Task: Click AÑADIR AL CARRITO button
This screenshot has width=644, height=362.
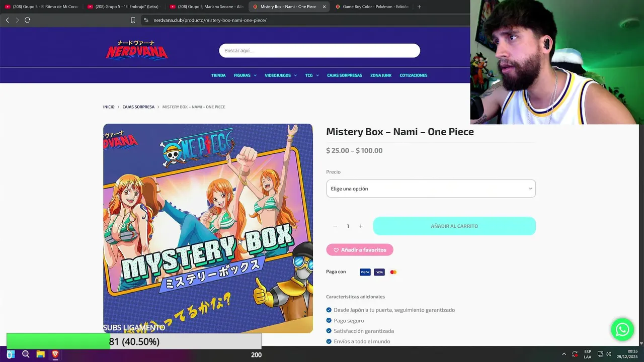Action: pos(454,226)
